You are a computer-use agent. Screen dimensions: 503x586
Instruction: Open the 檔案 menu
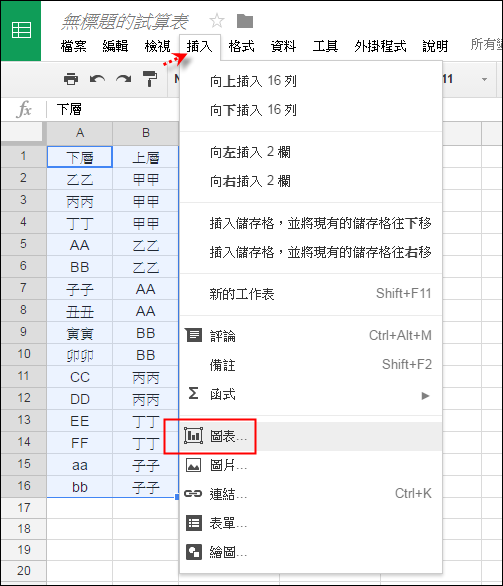pyautogui.click(x=74, y=46)
